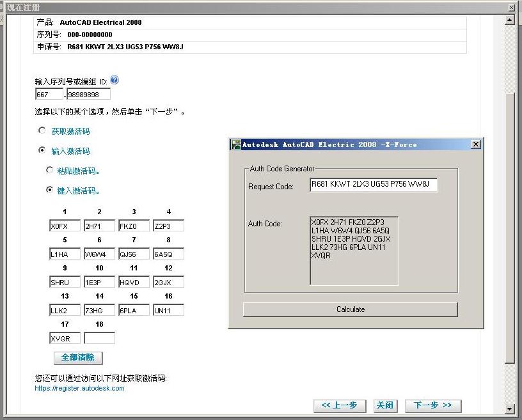
Task: Click activation field 6 containing W6W4
Action: coord(99,254)
